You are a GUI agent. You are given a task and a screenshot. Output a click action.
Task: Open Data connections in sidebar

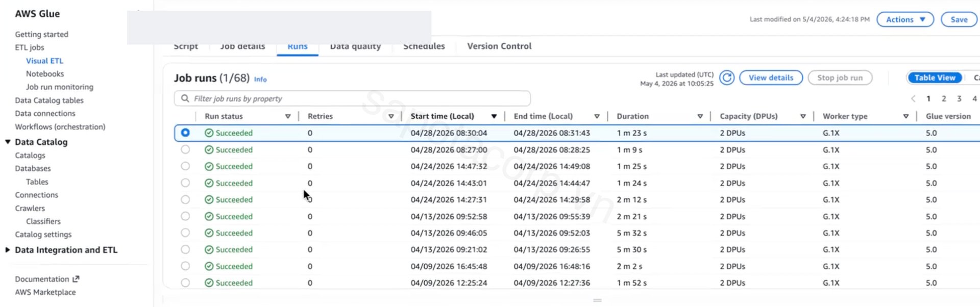[45, 113]
